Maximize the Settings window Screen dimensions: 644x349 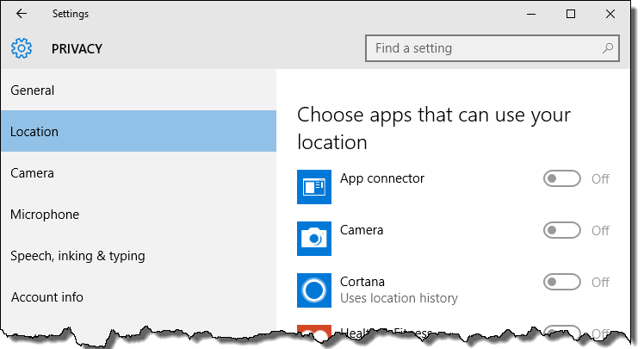coord(571,14)
